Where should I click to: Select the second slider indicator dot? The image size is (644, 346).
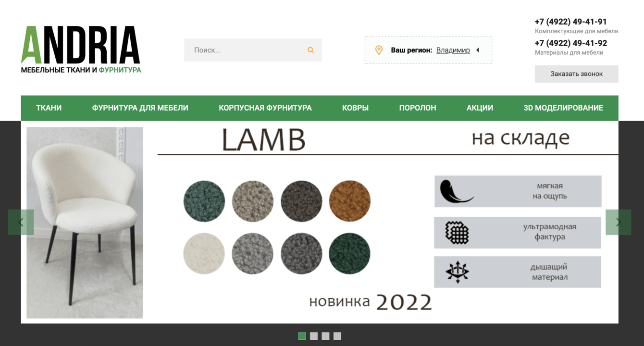pos(314,336)
